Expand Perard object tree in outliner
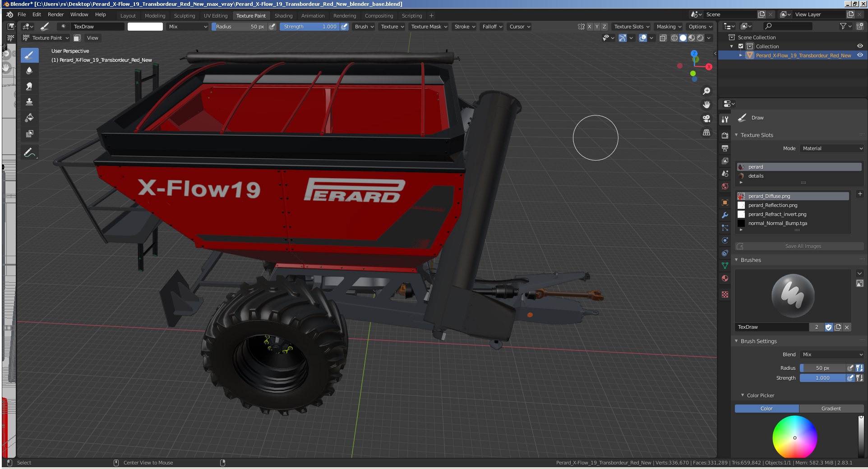 click(740, 55)
